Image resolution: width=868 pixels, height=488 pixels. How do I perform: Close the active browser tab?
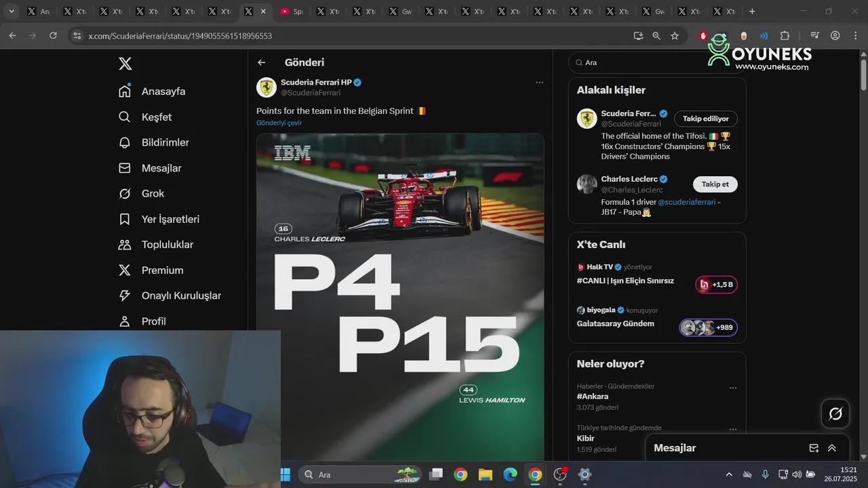coord(263,12)
